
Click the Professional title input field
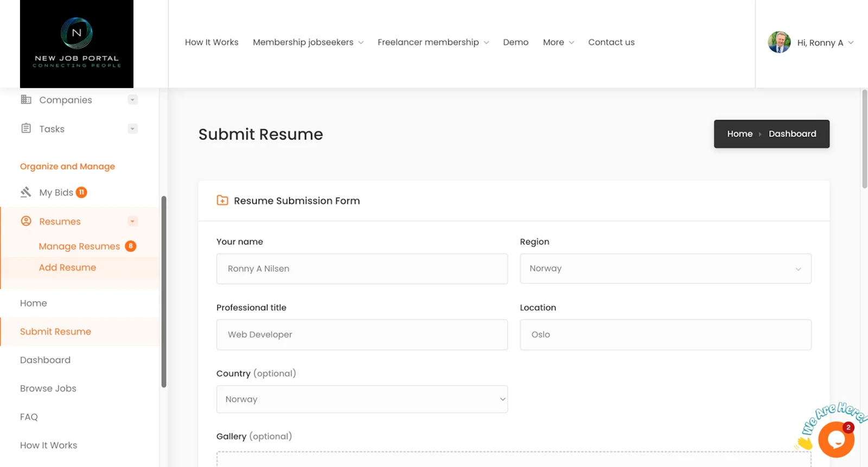pos(362,335)
